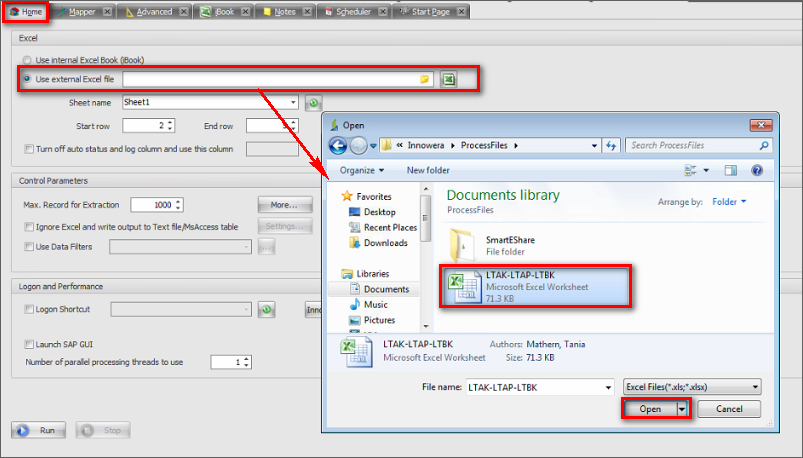Click the Max. Record for Extraction field
The height and width of the screenshot is (458, 803).
point(157,205)
